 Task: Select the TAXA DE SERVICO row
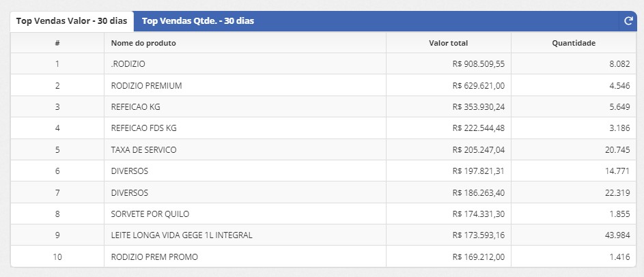[x=323, y=150]
